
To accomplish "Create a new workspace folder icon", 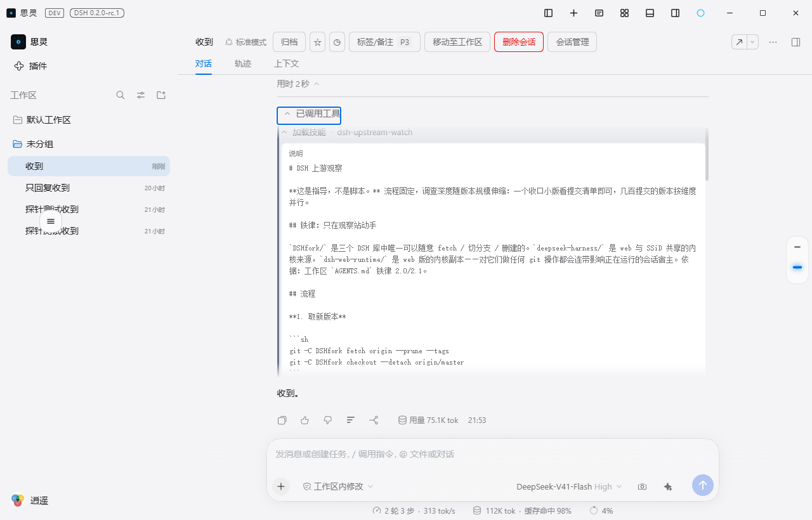I will 161,95.
